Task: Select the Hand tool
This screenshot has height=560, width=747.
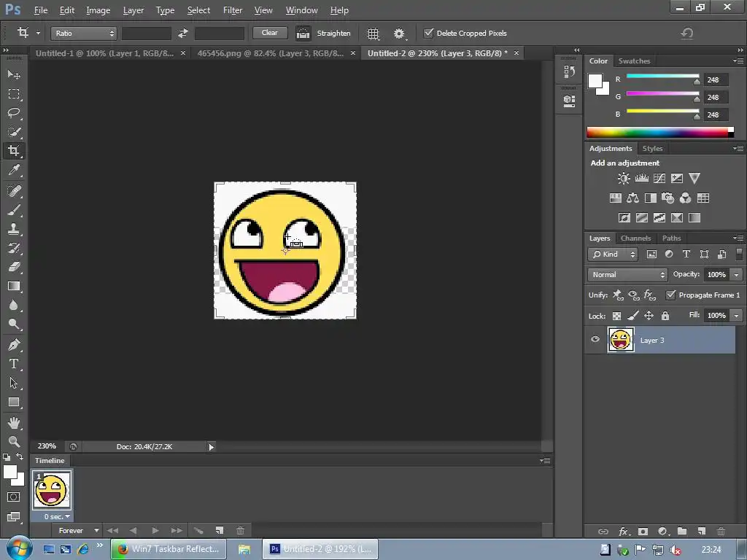Action: click(14, 422)
